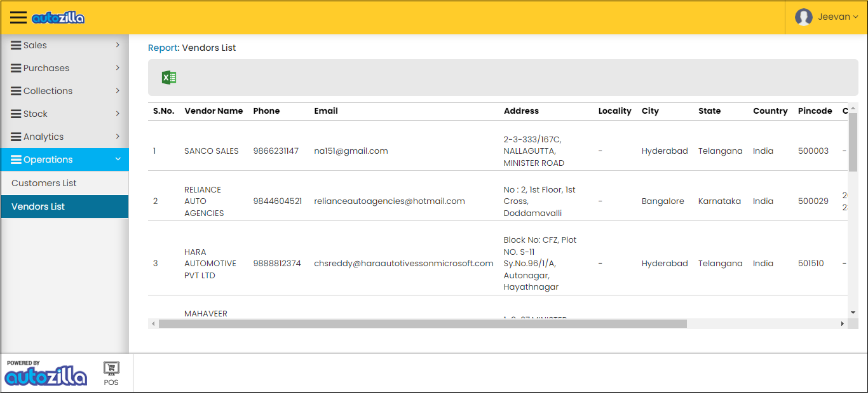Image resolution: width=868 pixels, height=399 pixels.
Task: Click the Phone column header
Action: (266, 111)
